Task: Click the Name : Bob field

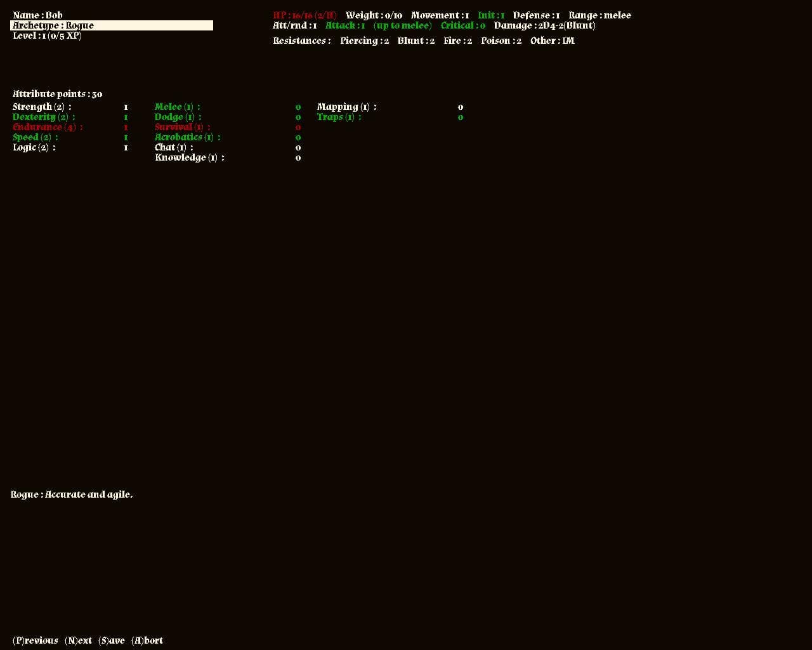Action: 37,15
